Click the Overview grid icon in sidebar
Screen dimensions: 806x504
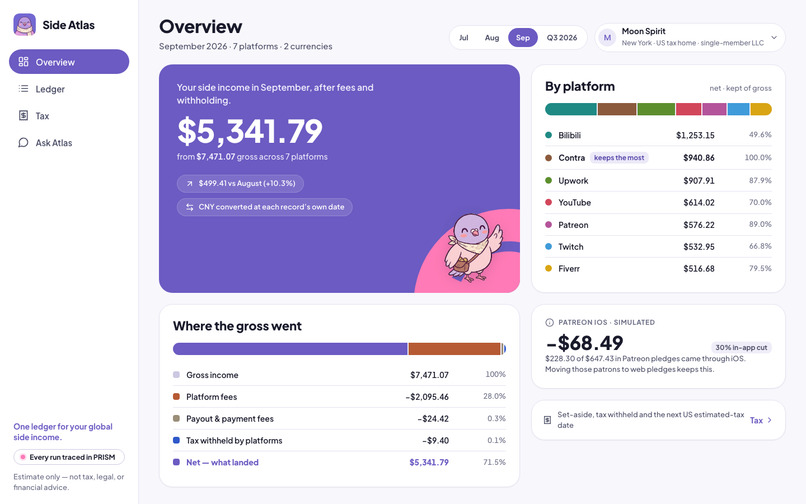(x=23, y=62)
